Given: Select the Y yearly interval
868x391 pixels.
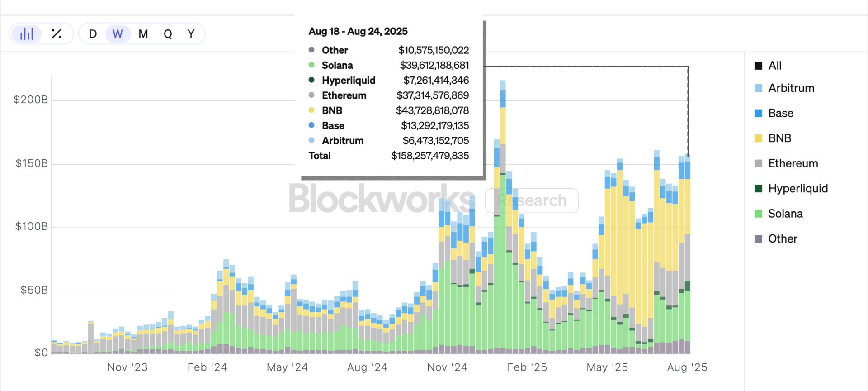Looking at the screenshot, I should [191, 34].
